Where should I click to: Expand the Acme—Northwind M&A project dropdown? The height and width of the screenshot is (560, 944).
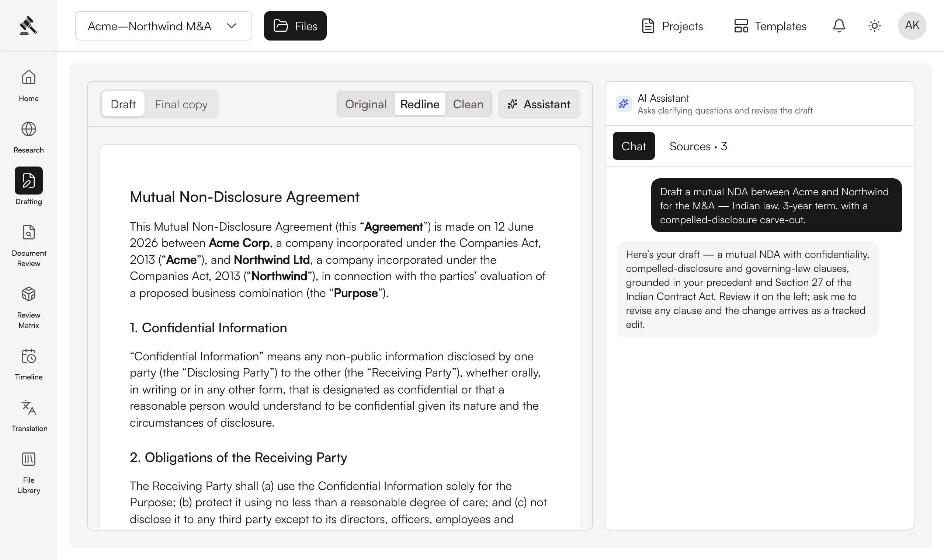[x=163, y=26]
